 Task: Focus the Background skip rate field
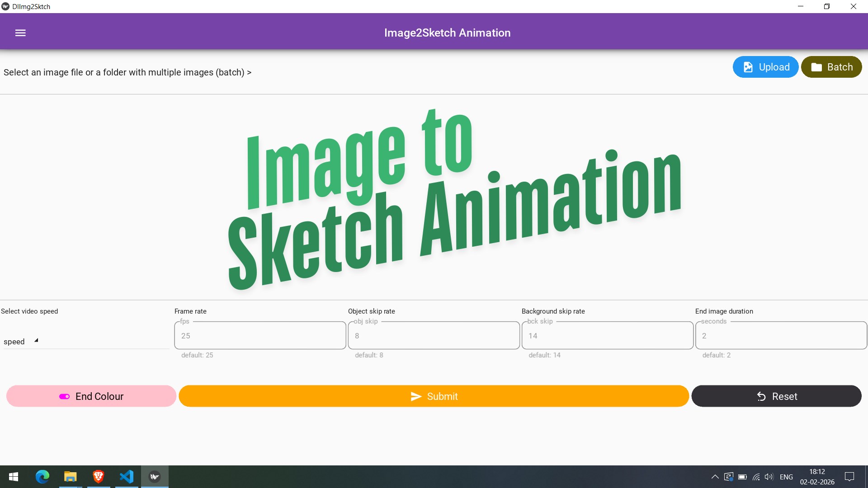click(x=607, y=336)
